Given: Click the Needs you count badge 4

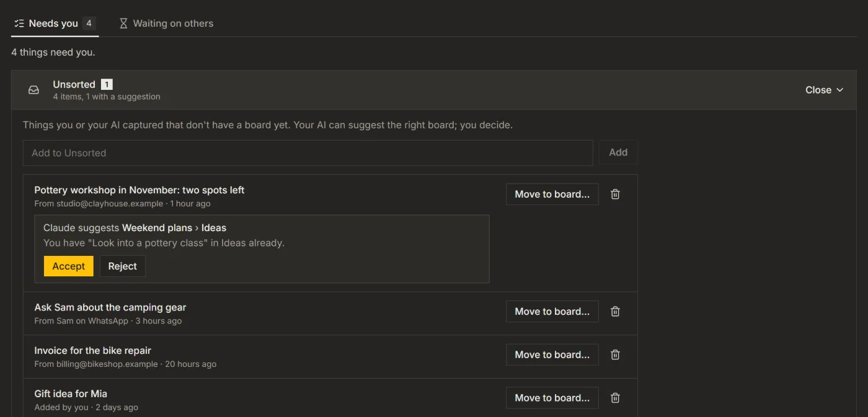Looking at the screenshot, I should click(89, 24).
